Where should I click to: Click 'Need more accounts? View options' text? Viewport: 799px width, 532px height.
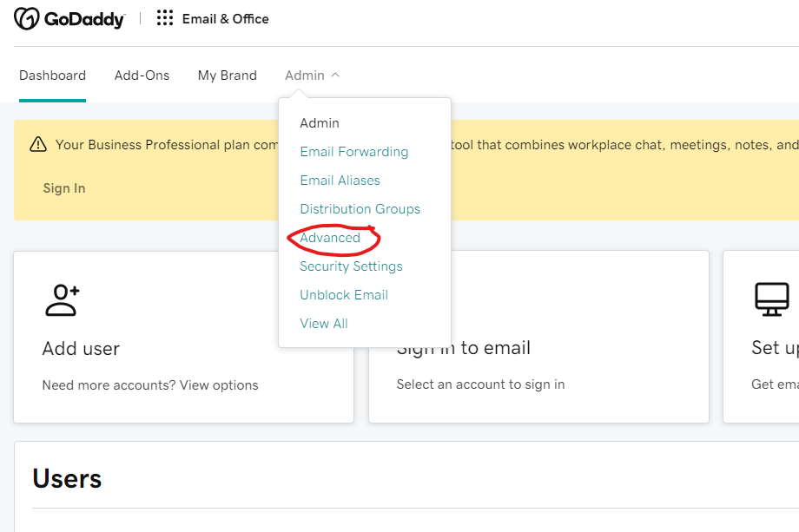(150, 385)
